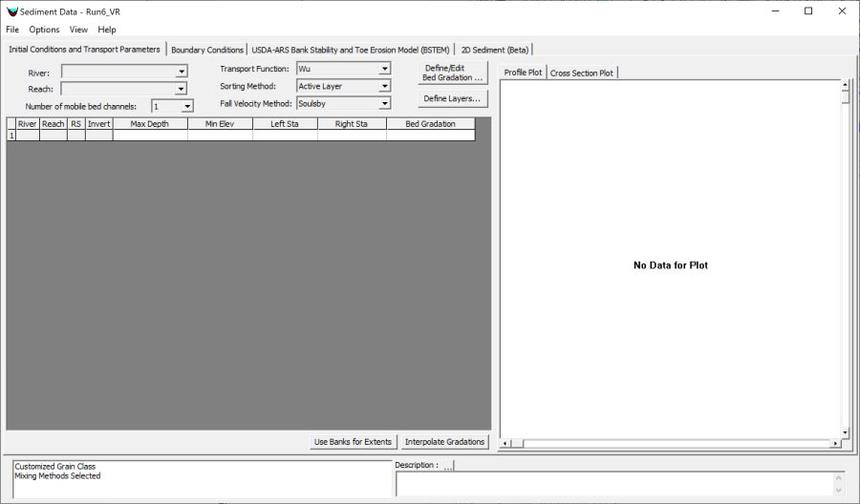Click plot horizontal scrollbar right arrow
Viewport: 860px width, 504px height.
tap(835, 443)
